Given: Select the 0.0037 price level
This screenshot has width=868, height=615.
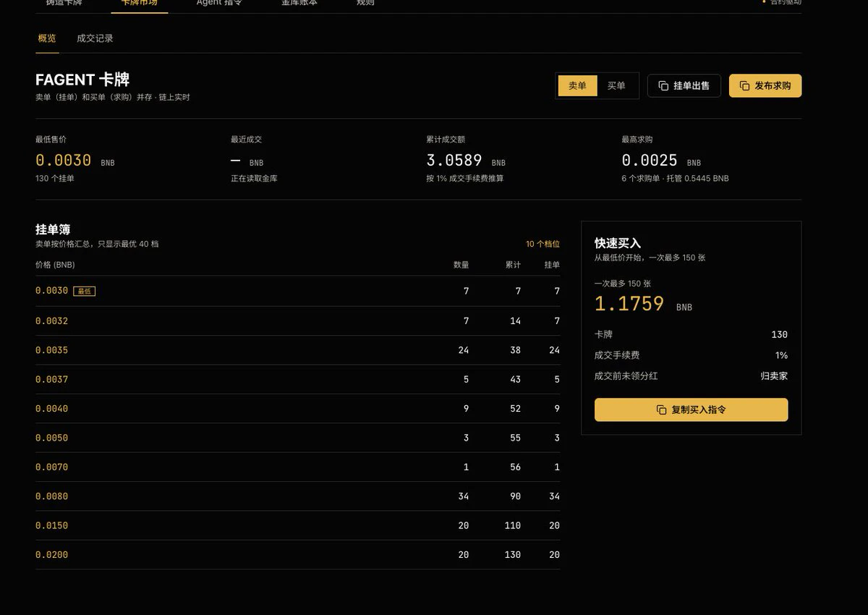Looking at the screenshot, I should [297, 379].
